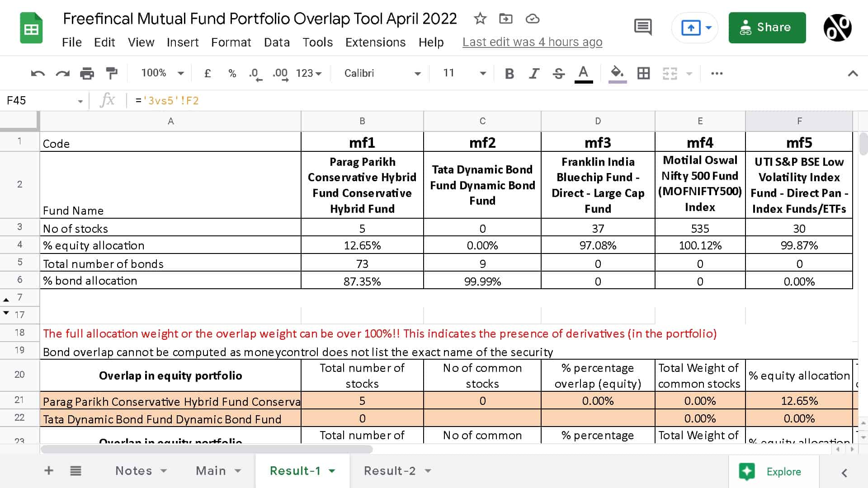Undo the last action
The height and width of the screenshot is (488, 868).
point(38,73)
